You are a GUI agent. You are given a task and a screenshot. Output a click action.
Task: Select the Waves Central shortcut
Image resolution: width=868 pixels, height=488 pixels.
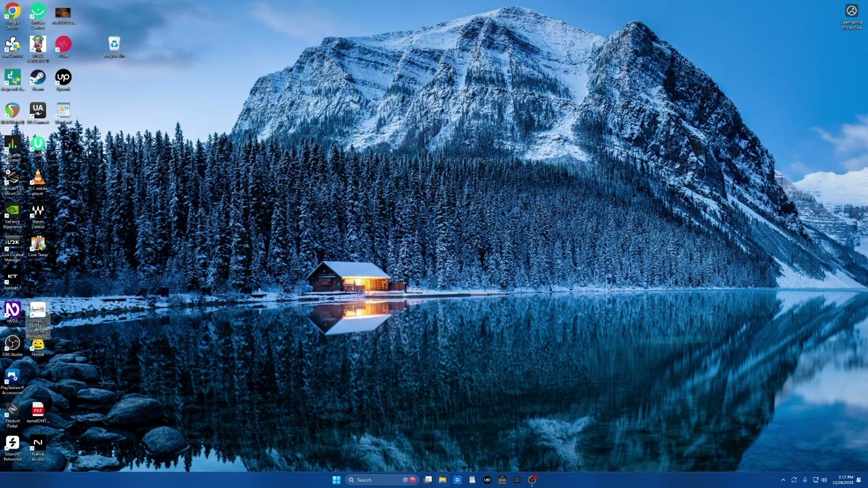click(x=38, y=216)
